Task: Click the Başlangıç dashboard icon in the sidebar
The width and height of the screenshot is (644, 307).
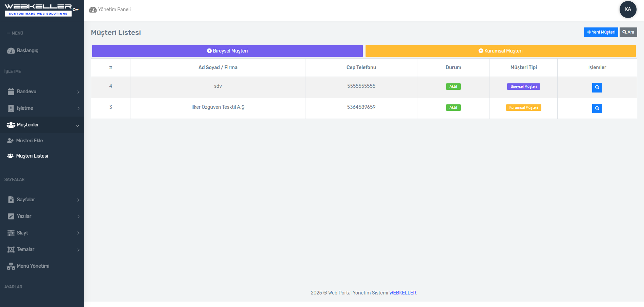Action: [11, 51]
